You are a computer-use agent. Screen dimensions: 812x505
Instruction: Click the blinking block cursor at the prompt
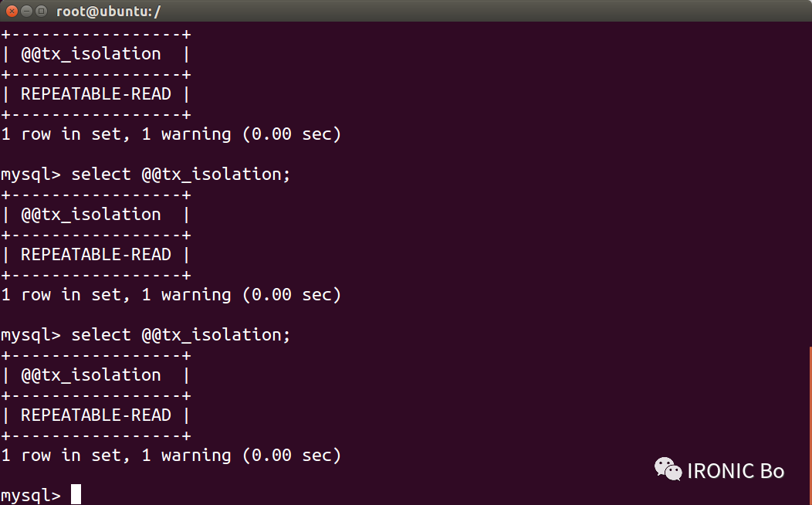(x=76, y=494)
